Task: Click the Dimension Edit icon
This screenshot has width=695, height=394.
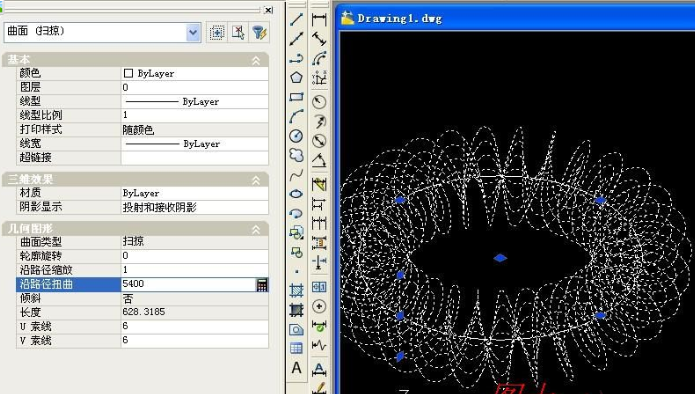Action: point(319,369)
